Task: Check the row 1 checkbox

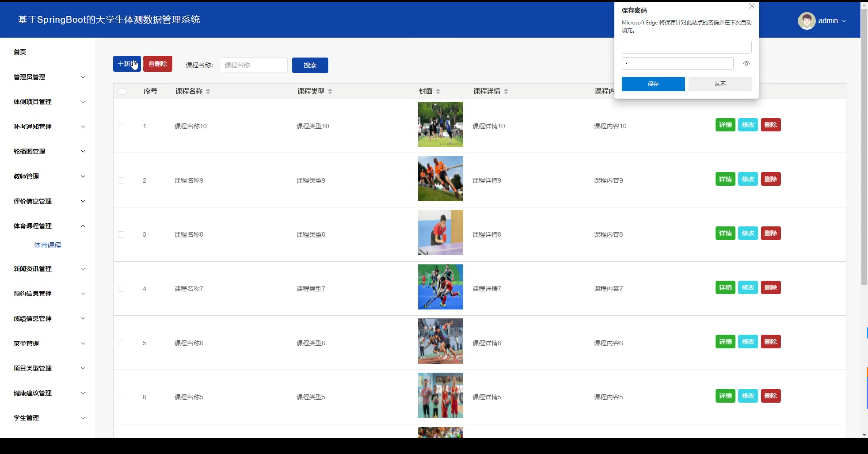Action: coord(121,126)
